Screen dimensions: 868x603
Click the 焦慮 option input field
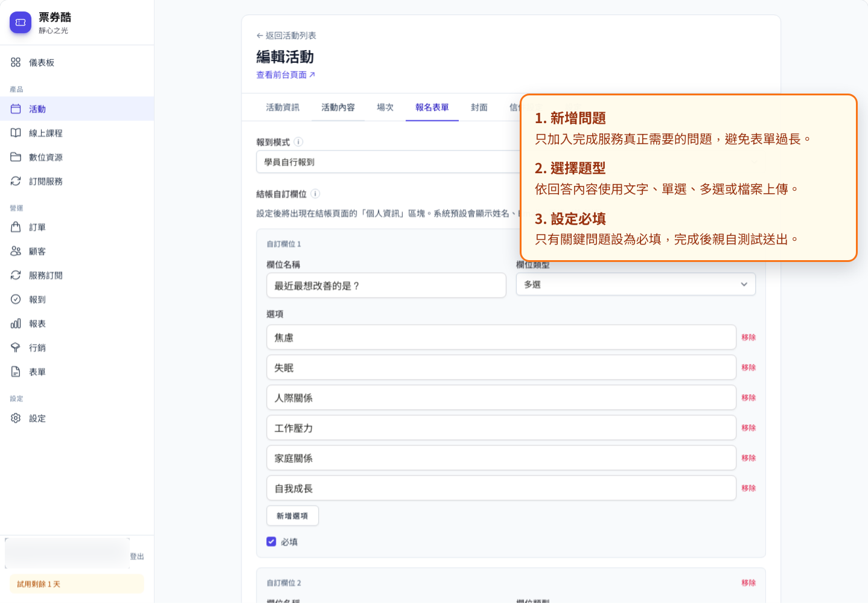pyautogui.click(x=501, y=337)
